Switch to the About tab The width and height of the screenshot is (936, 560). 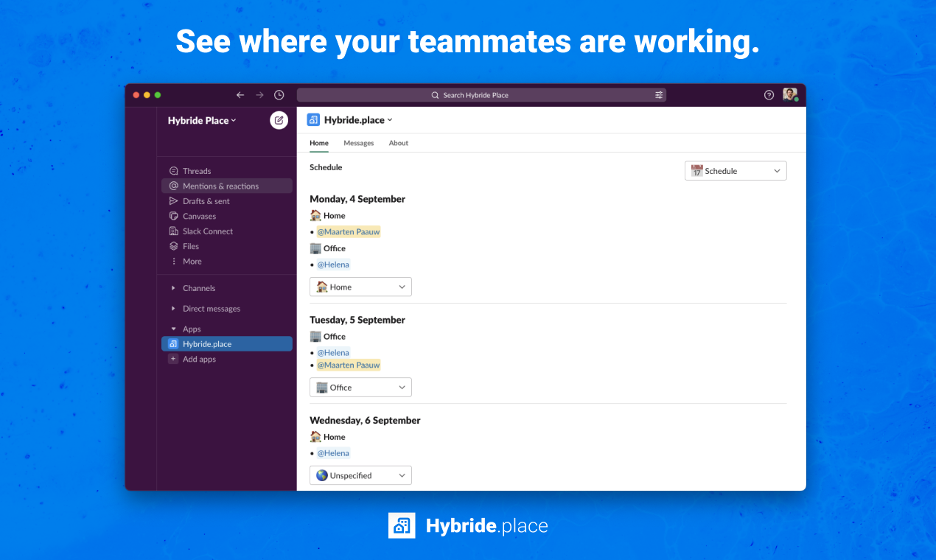399,143
